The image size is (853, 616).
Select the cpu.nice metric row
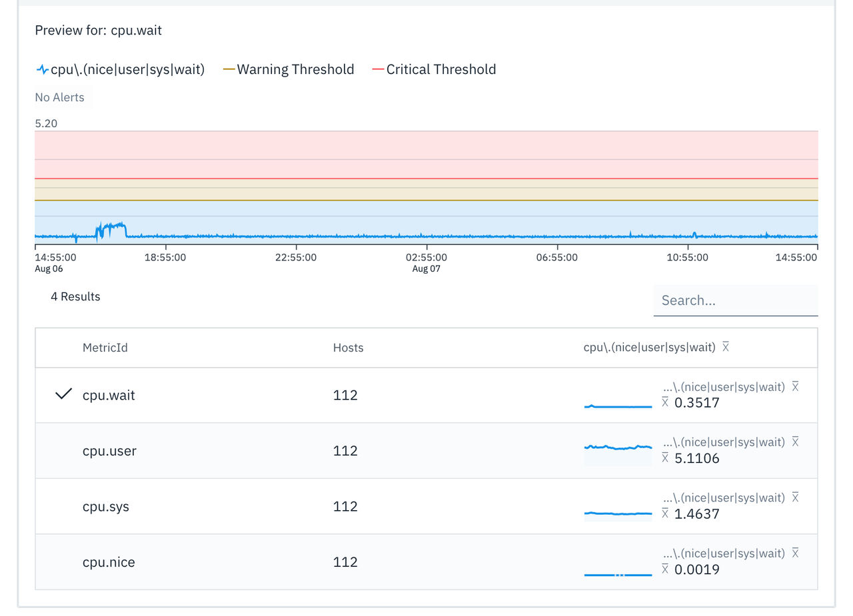[x=426, y=562]
